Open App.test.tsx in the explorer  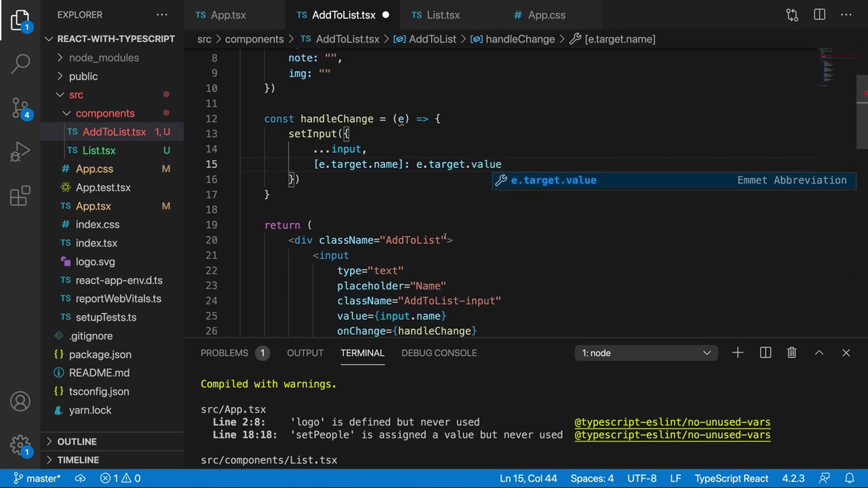[112, 187]
